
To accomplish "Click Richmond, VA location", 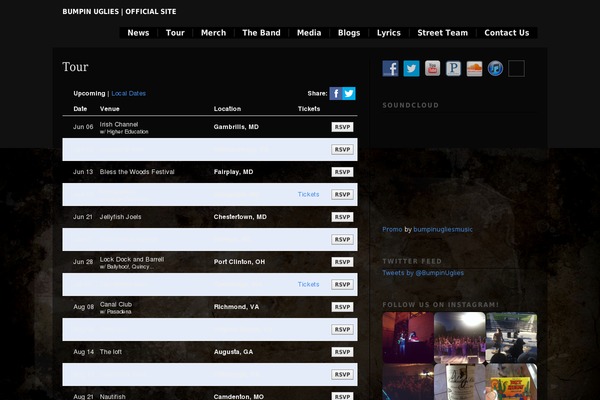I will pos(236,307).
